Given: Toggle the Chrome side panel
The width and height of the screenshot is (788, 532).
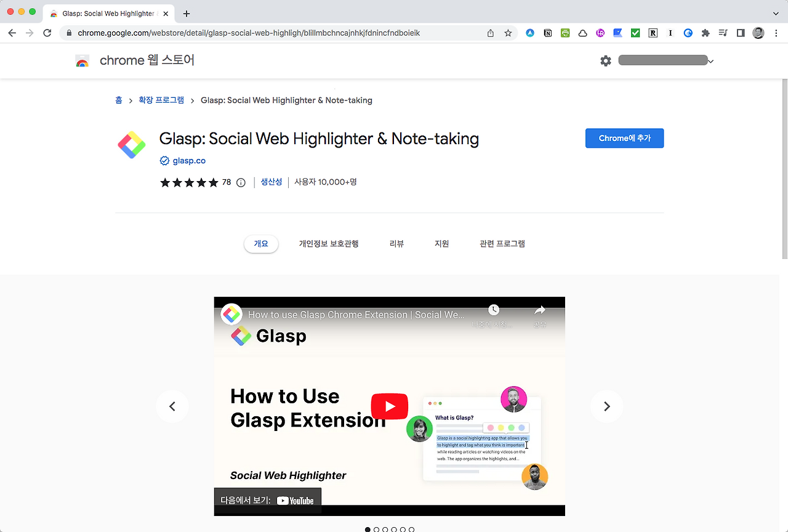Looking at the screenshot, I should coord(741,33).
